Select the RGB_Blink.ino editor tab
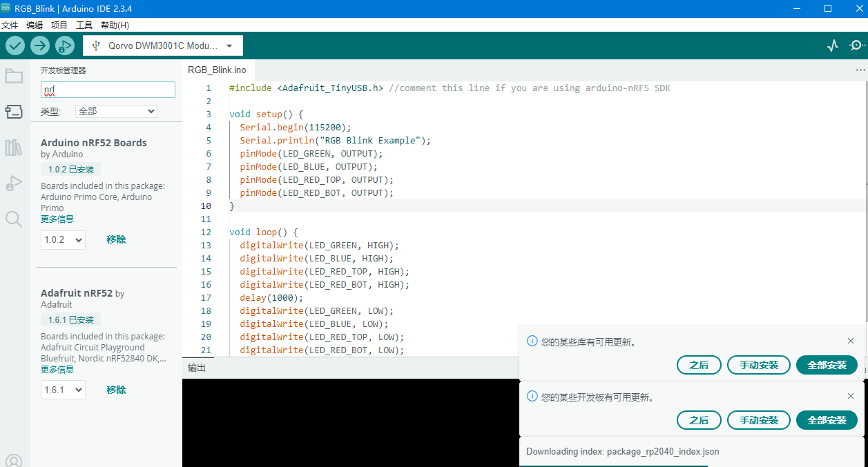Viewport: 868px width, 467px height. coord(217,70)
